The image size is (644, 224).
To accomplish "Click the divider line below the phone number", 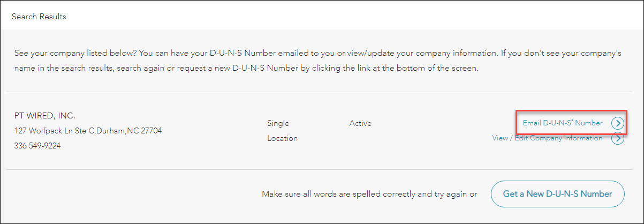I will [x=321, y=169].
